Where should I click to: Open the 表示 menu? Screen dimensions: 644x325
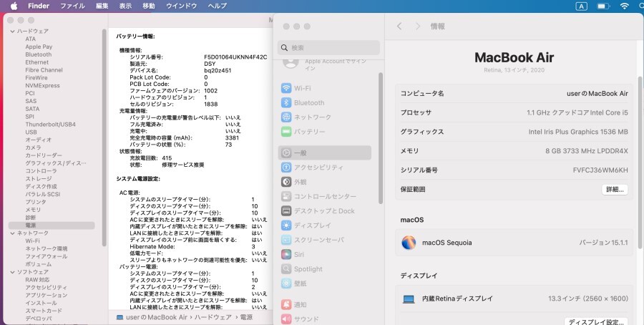click(125, 6)
